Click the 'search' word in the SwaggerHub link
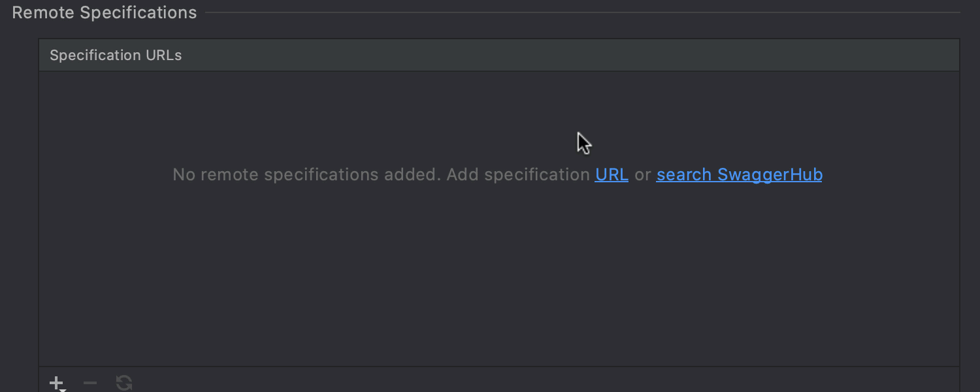Image resolution: width=980 pixels, height=392 pixels. click(683, 174)
